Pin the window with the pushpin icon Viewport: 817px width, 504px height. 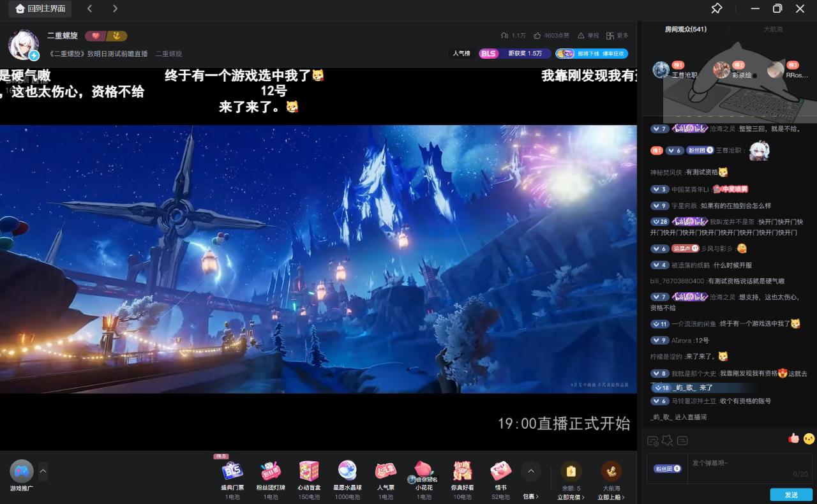pyautogui.click(x=717, y=9)
